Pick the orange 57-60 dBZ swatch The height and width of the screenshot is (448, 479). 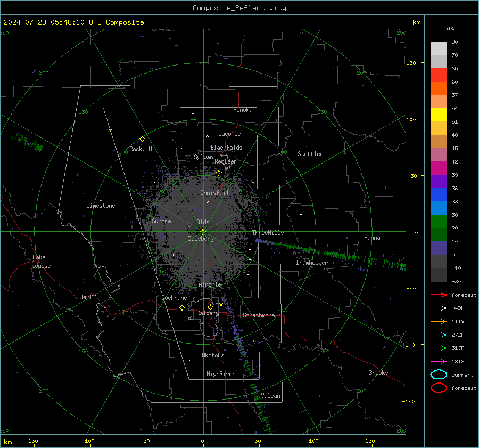pyautogui.click(x=439, y=88)
